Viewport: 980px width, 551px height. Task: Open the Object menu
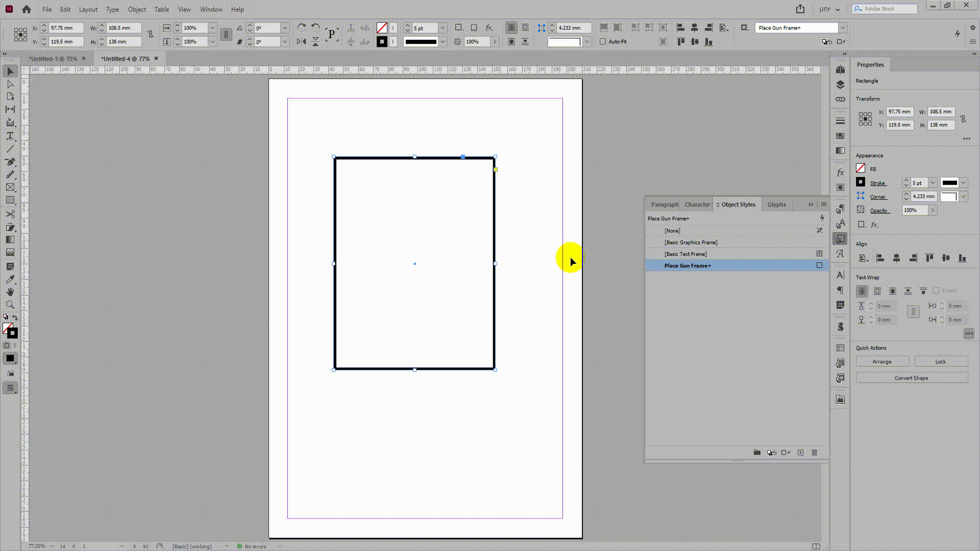click(x=136, y=9)
